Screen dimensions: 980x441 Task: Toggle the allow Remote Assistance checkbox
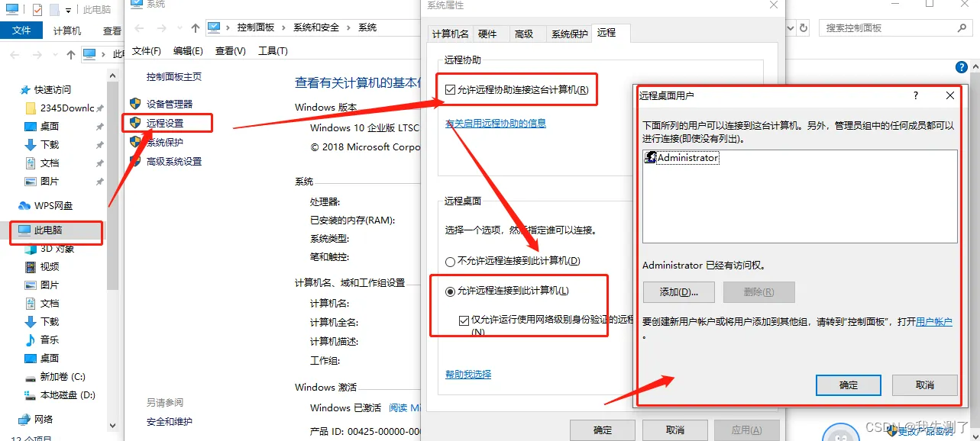[x=451, y=90]
